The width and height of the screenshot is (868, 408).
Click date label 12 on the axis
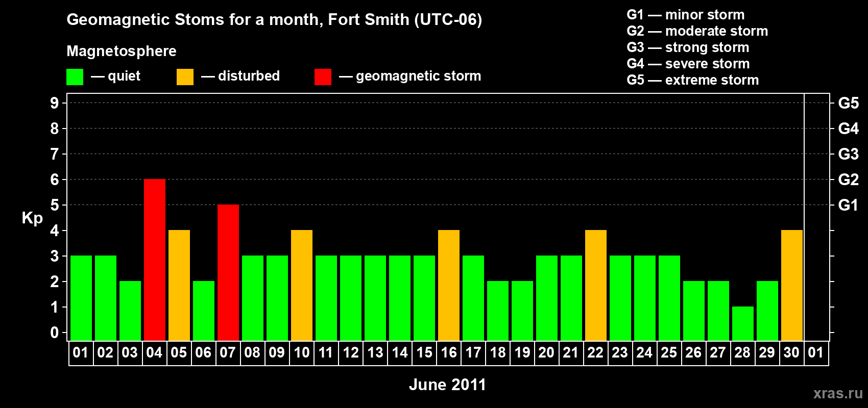(351, 353)
